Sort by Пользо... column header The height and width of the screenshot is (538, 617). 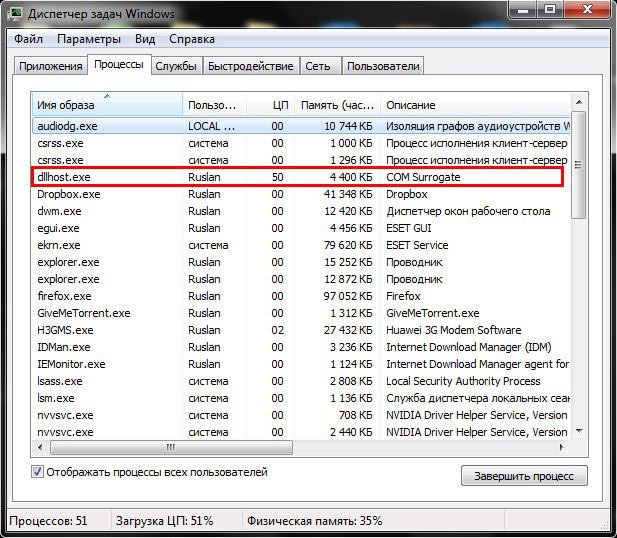pos(214,105)
